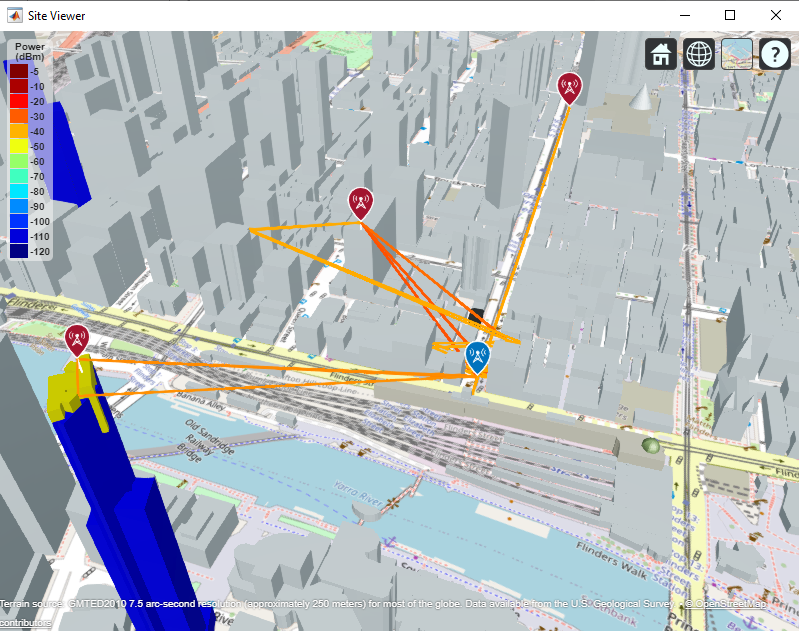The width and height of the screenshot is (799, 631).
Task: Close the Site Viewer window
Action: tap(776, 15)
